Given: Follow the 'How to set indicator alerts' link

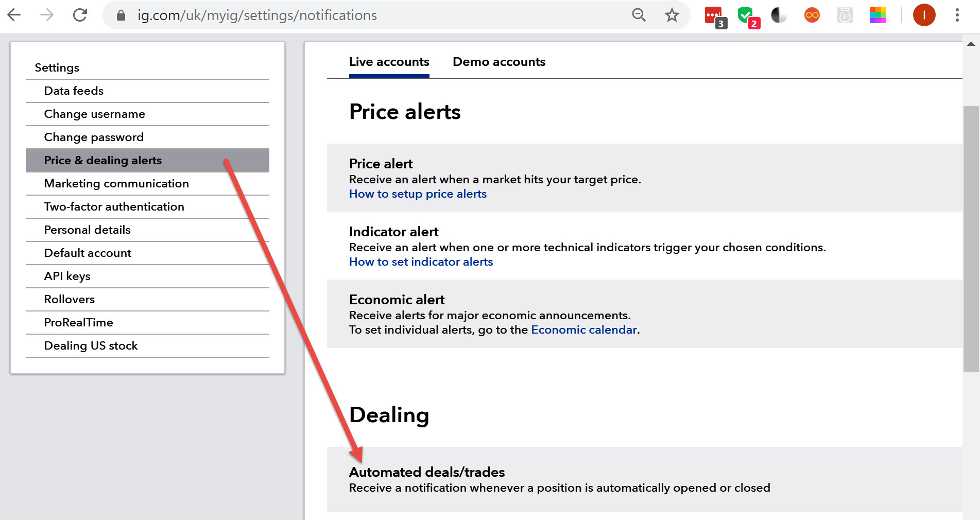Looking at the screenshot, I should pos(421,262).
